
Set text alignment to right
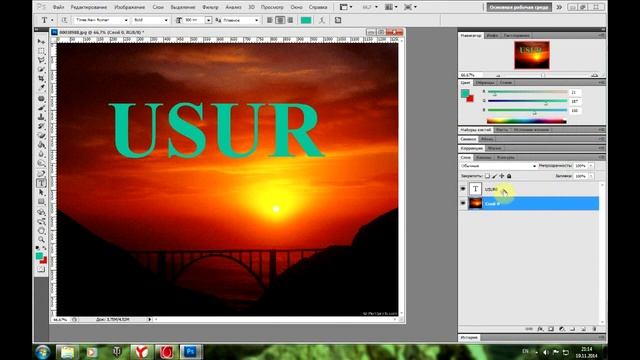point(290,20)
